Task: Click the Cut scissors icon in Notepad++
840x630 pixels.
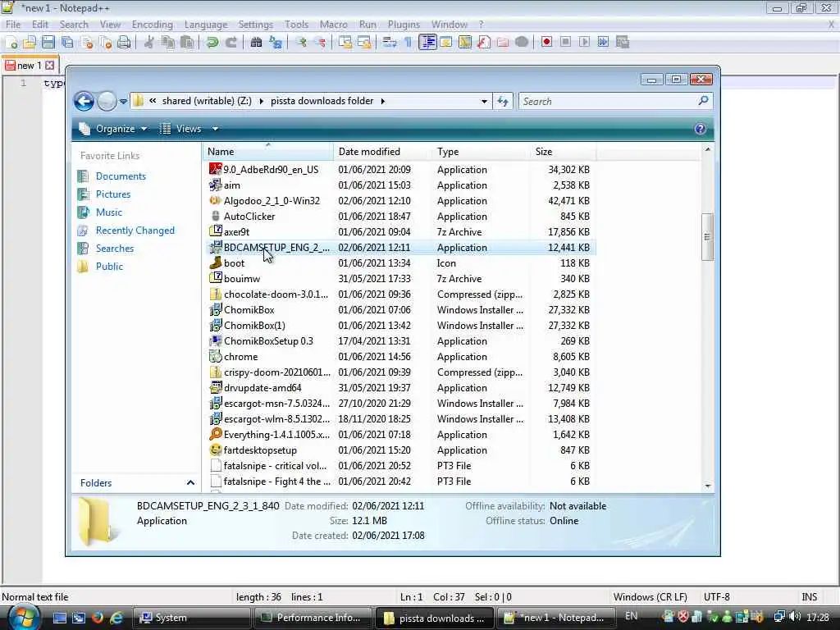Action: tap(149, 43)
